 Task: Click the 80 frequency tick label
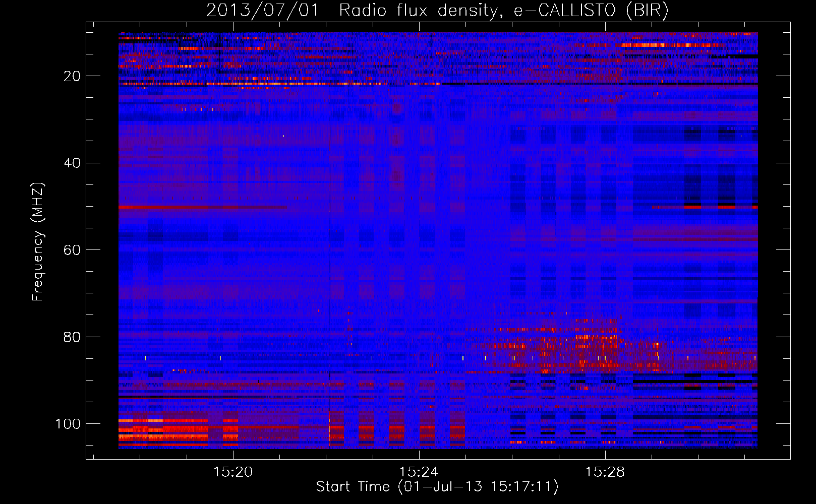tap(72, 337)
